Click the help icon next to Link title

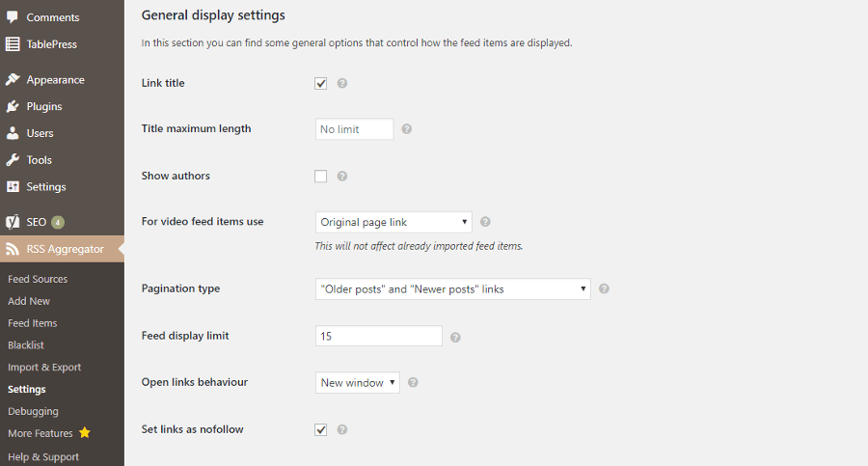[342, 83]
